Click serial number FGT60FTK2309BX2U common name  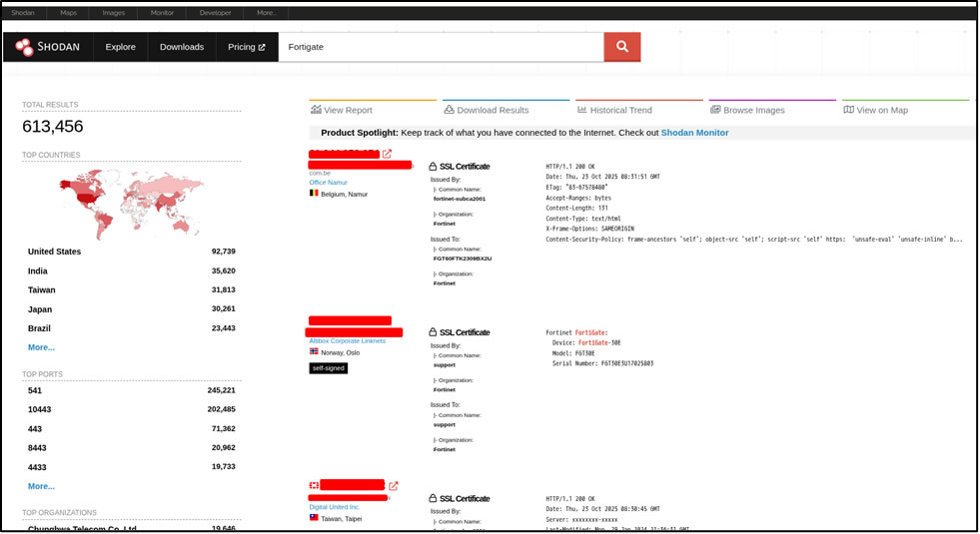[x=463, y=258]
